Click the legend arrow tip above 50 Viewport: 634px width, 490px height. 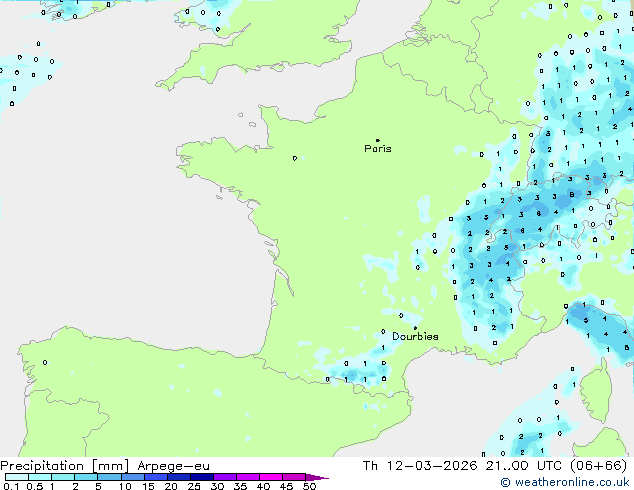317,477
